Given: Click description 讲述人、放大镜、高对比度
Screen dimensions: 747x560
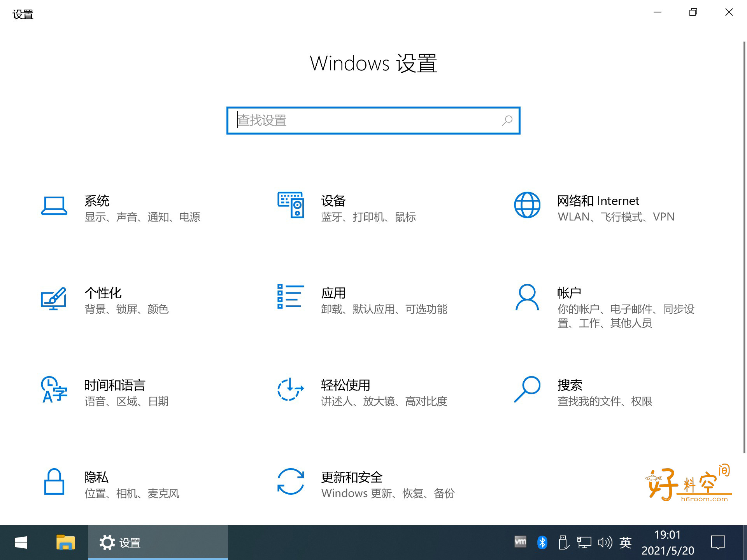Looking at the screenshot, I should (x=384, y=401).
